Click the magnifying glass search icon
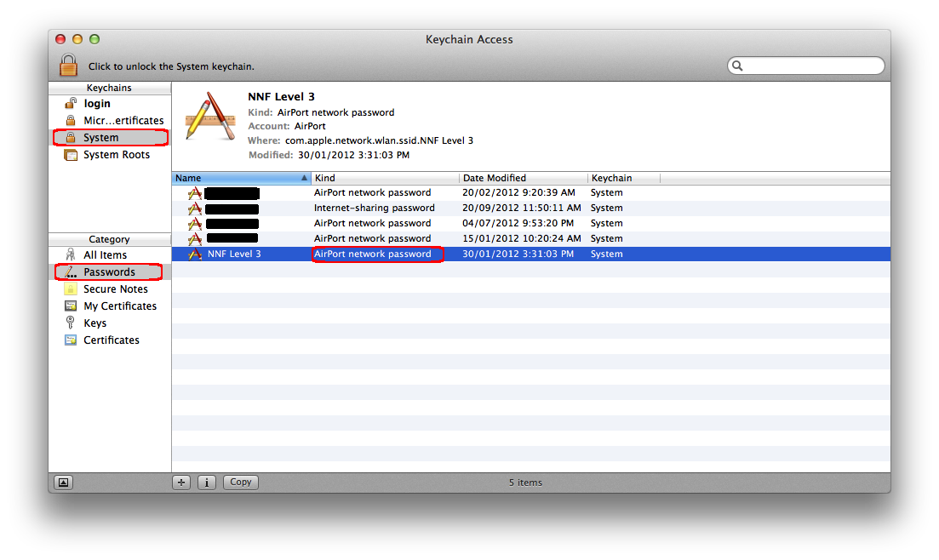 tap(738, 66)
